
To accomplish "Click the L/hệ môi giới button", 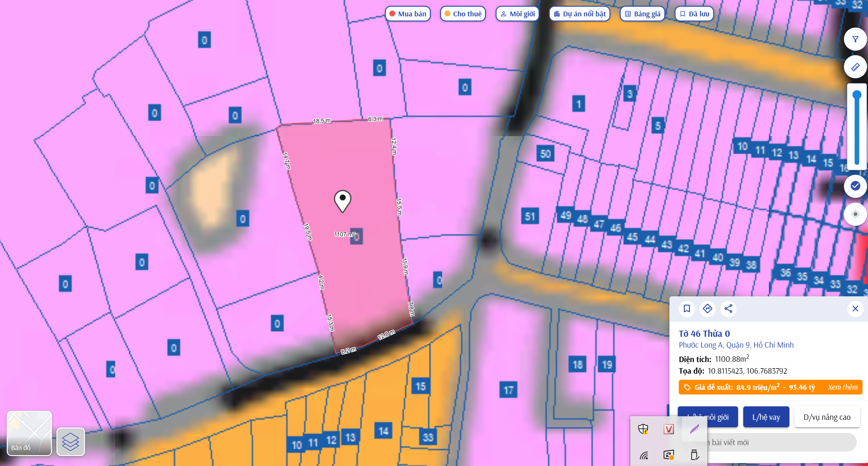I will [708, 417].
